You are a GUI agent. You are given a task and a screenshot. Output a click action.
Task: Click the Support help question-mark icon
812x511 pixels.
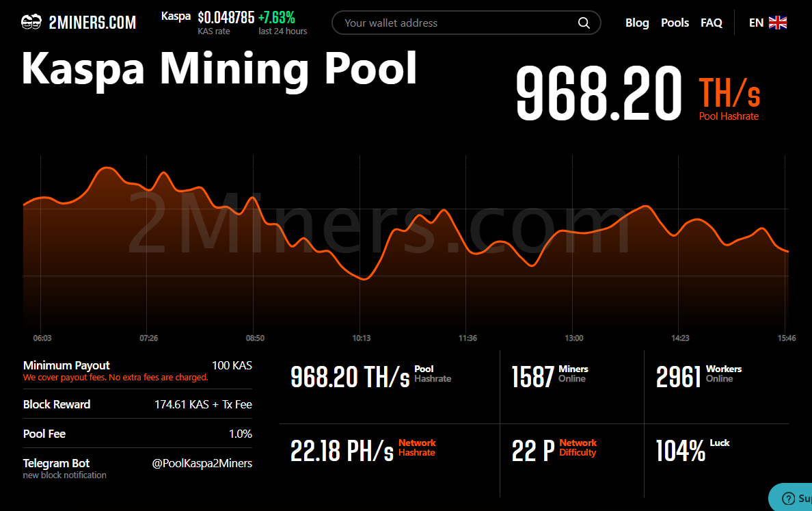coord(788,498)
